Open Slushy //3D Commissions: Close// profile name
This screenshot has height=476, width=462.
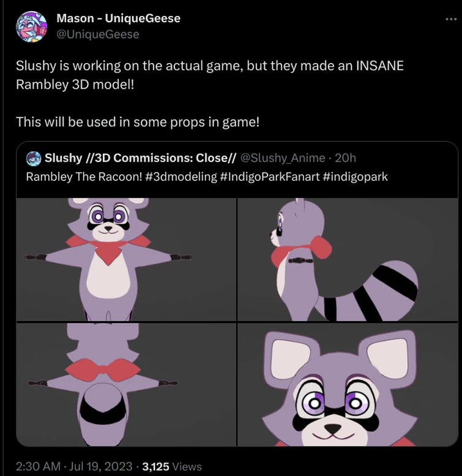(x=140, y=158)
